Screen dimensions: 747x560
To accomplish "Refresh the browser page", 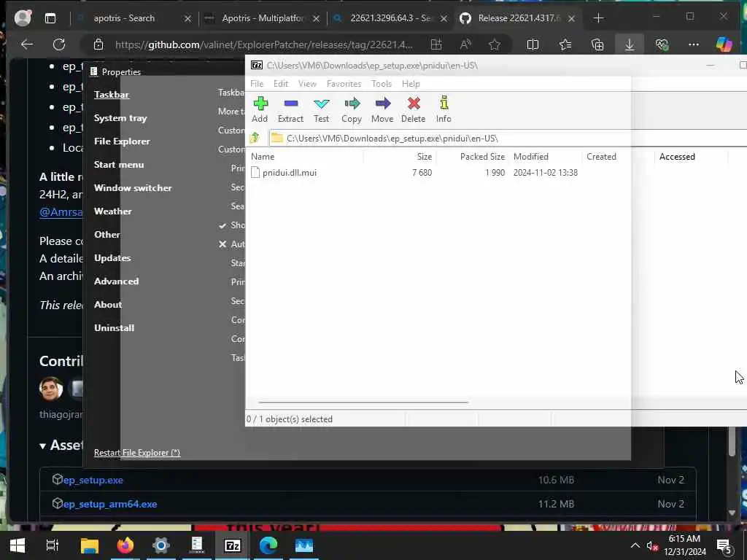I will click(58, 44).
